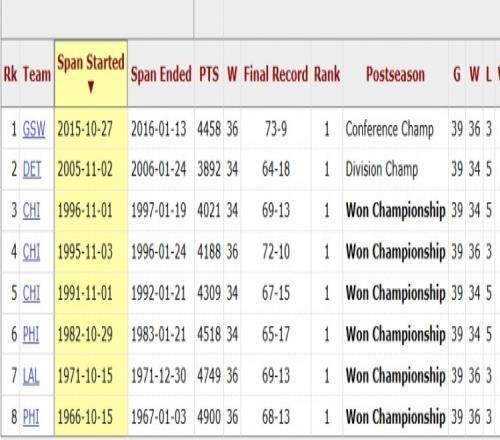This screenshot has height=440, width=500.
Task: Sort by Postseason column header
Action: pyautogui.click(x=395, y=74)
